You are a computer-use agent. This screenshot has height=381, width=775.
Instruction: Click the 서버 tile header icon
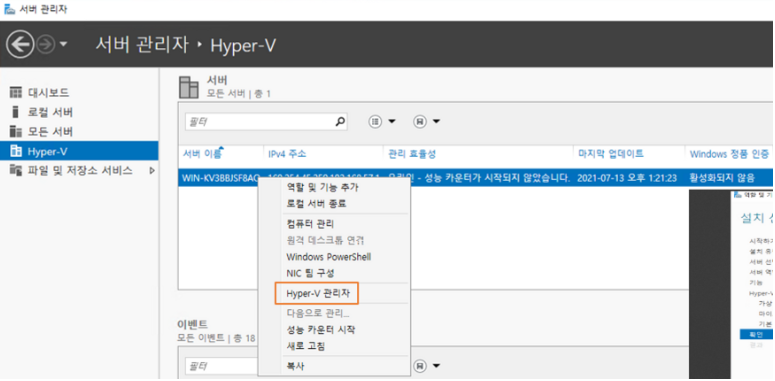pos(189,87)
